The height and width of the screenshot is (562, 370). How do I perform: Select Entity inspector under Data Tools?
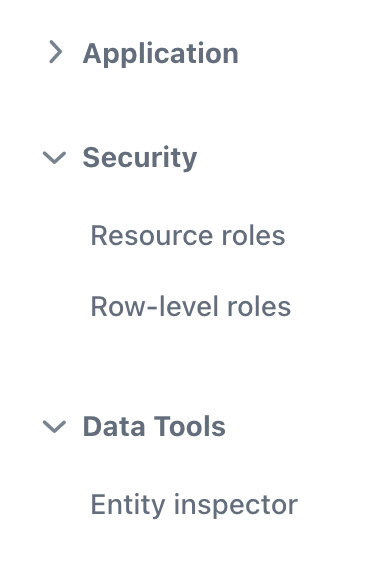[x=194, y=505]
